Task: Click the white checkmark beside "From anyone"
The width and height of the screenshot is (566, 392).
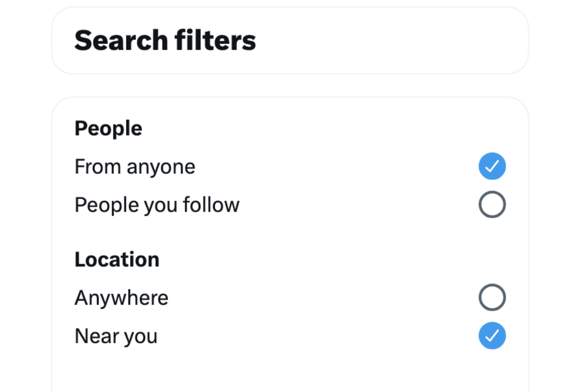Action: [x=492, y=166]
